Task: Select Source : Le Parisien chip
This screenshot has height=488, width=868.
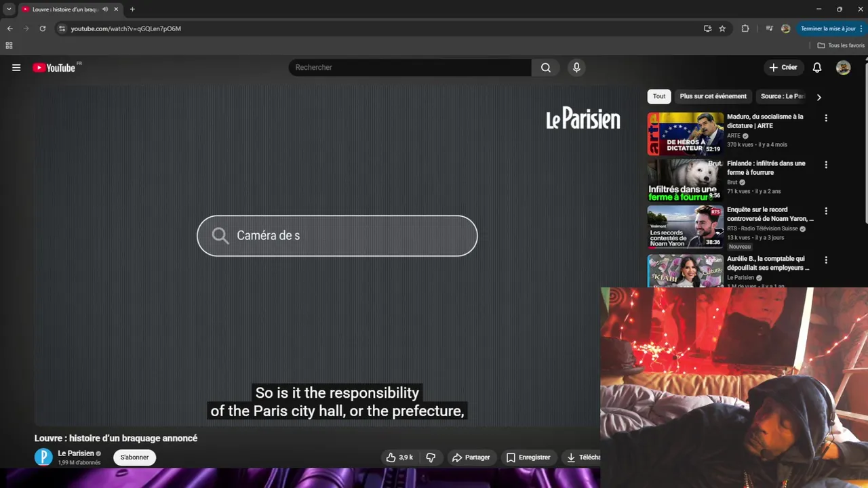Action: point(782,96)
